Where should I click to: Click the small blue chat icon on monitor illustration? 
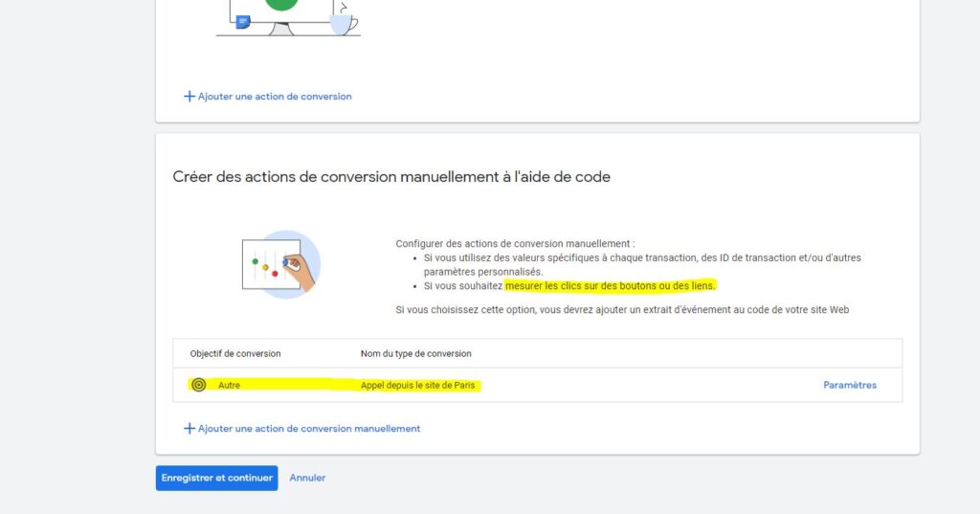[243, 21]
